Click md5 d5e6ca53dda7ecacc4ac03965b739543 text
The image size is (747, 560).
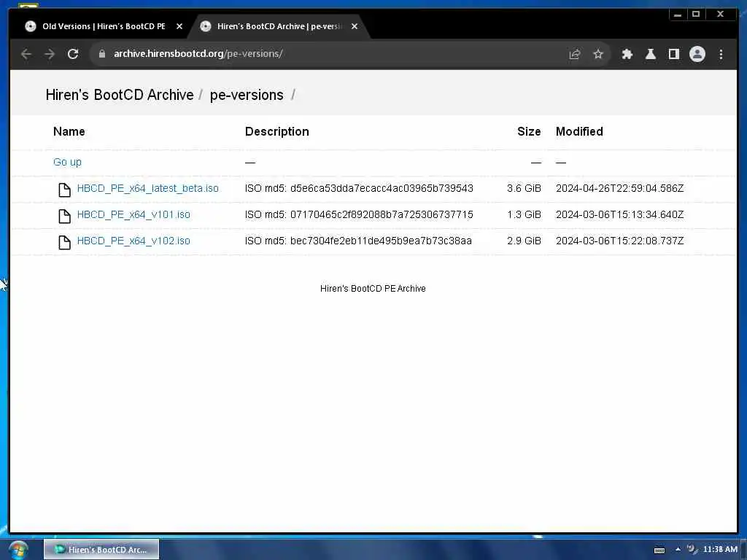(382, 189)
